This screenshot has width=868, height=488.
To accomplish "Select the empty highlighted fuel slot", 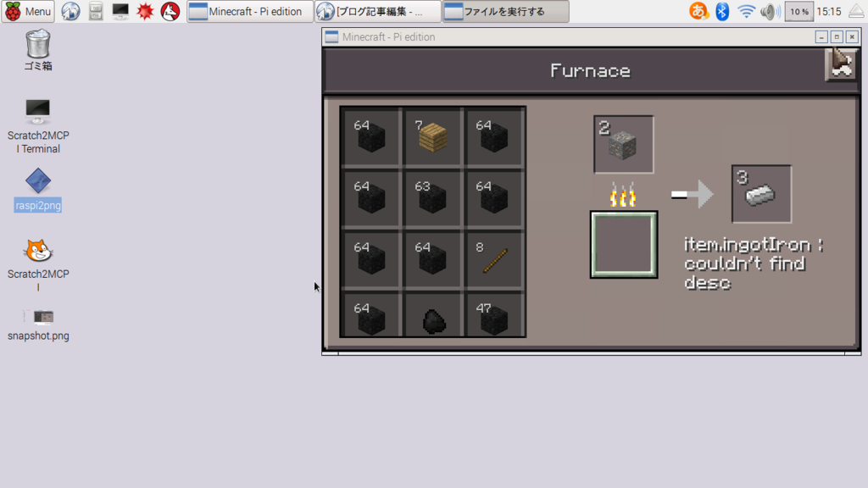I will (x=623, y=244).
